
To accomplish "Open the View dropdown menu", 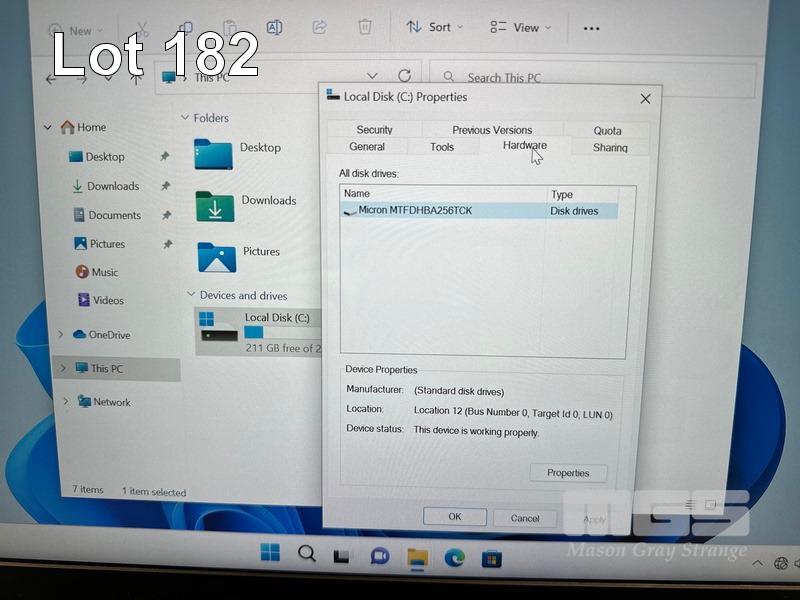I will pyautogui.click(x=521, y=27).
